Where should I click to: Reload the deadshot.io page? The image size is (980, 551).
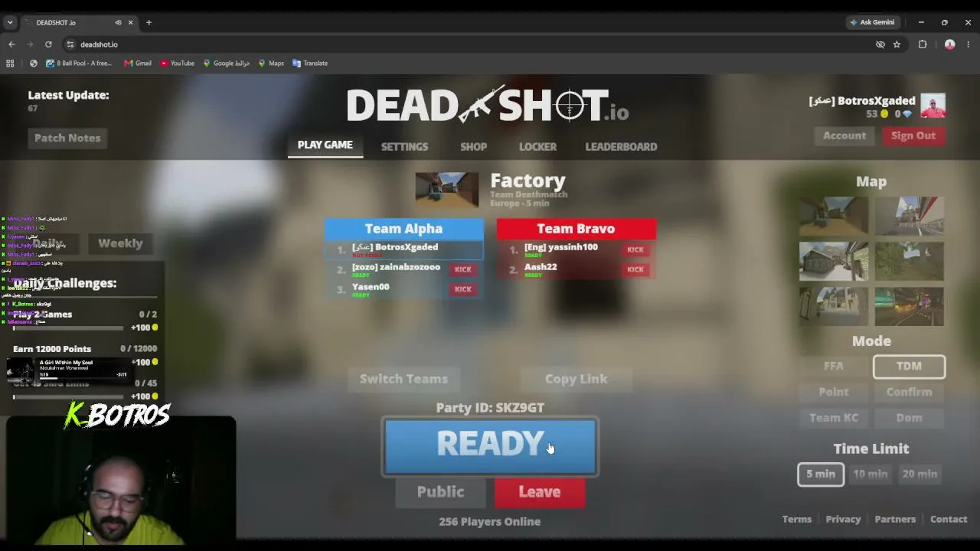pos(48,44)
